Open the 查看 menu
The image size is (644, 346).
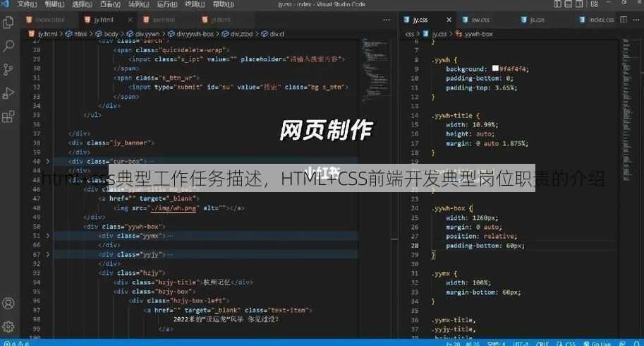[110, 4]
